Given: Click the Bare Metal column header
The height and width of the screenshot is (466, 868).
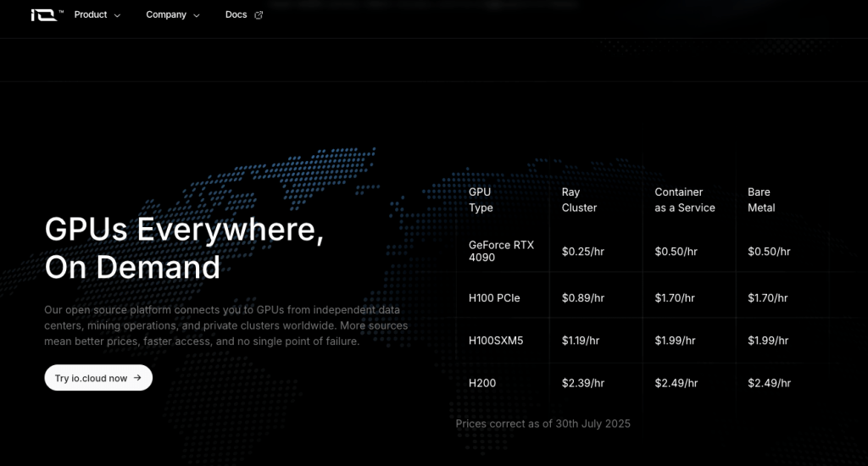Looking at the screenshot, I should coord(761,200).
